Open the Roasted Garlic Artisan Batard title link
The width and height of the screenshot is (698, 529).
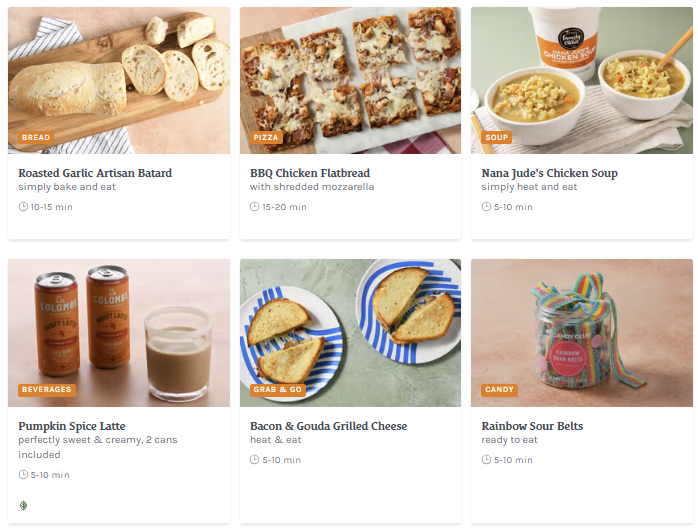click(95, 173)
